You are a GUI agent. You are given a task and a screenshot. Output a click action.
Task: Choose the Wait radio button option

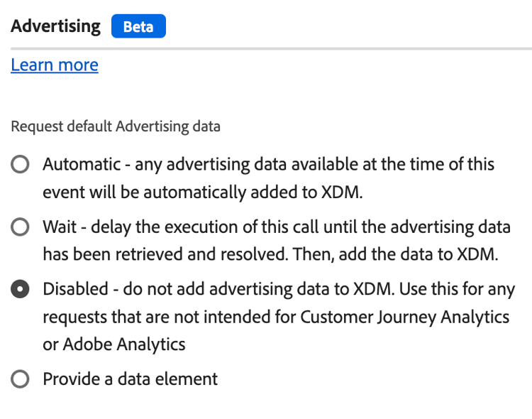[21, 228]
